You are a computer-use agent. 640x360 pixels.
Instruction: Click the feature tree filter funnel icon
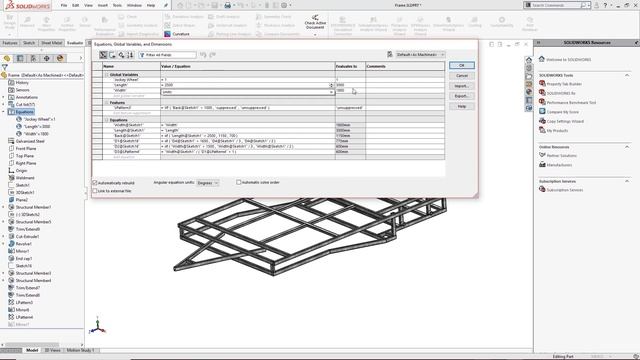tap(4, 67)
